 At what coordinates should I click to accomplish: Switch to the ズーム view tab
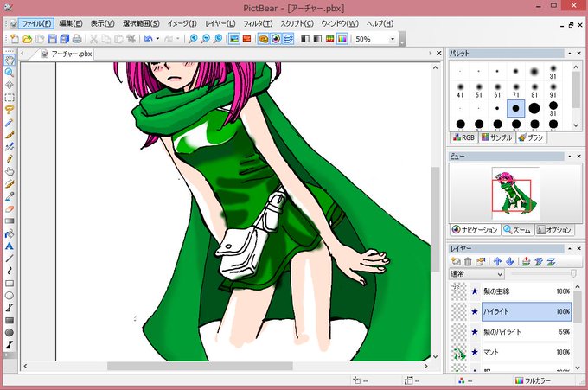click(517, 230)
